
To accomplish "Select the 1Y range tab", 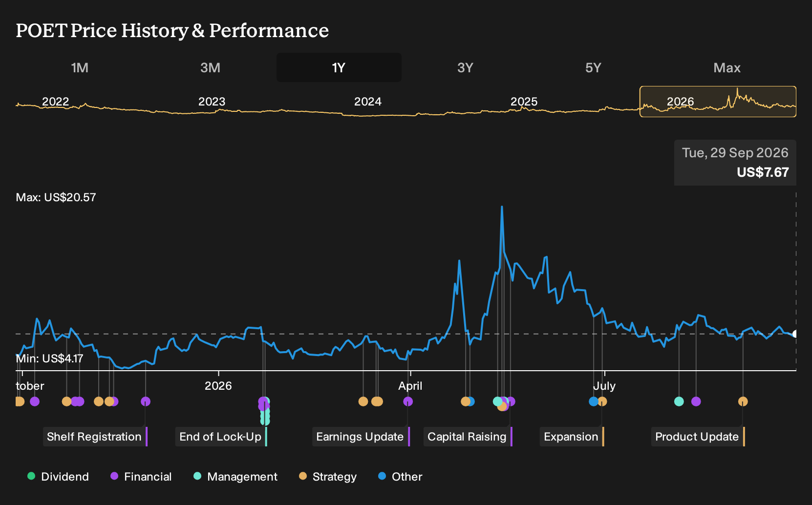I will click(x=339, y=67).
